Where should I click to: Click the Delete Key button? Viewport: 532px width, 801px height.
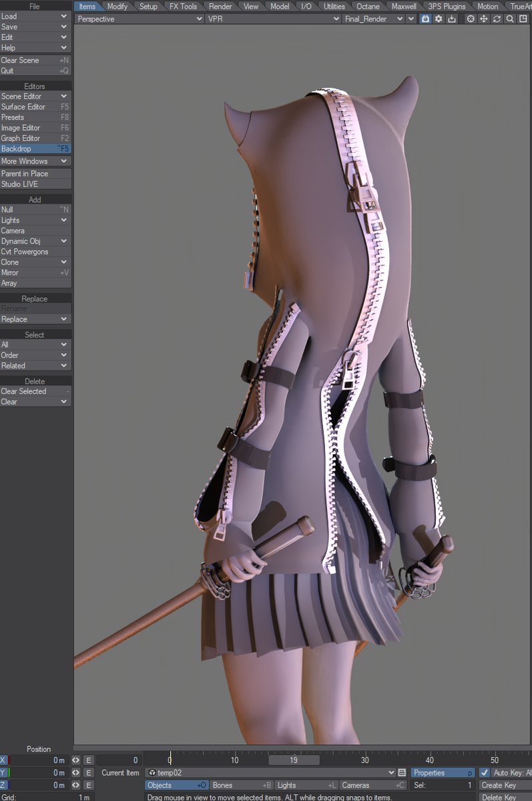point(505,797)
